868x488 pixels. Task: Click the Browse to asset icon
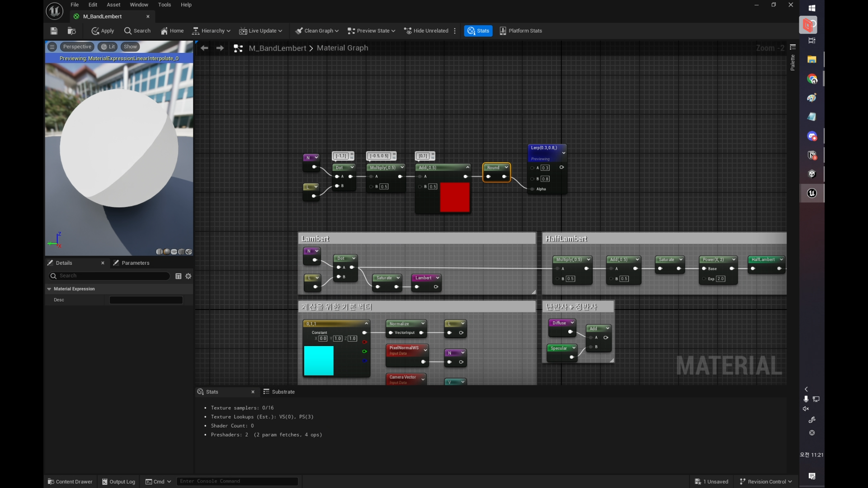71,31
